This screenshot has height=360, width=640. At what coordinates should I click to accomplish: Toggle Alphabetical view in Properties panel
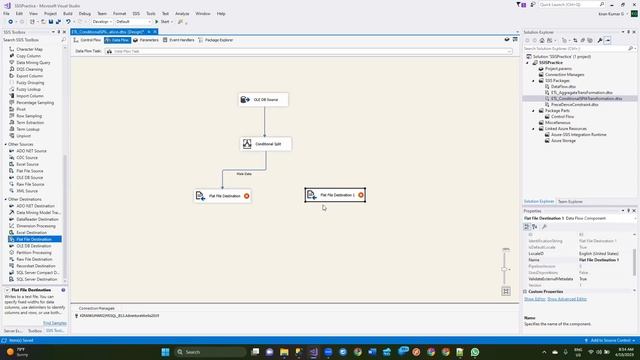click(x=535, y=227)
